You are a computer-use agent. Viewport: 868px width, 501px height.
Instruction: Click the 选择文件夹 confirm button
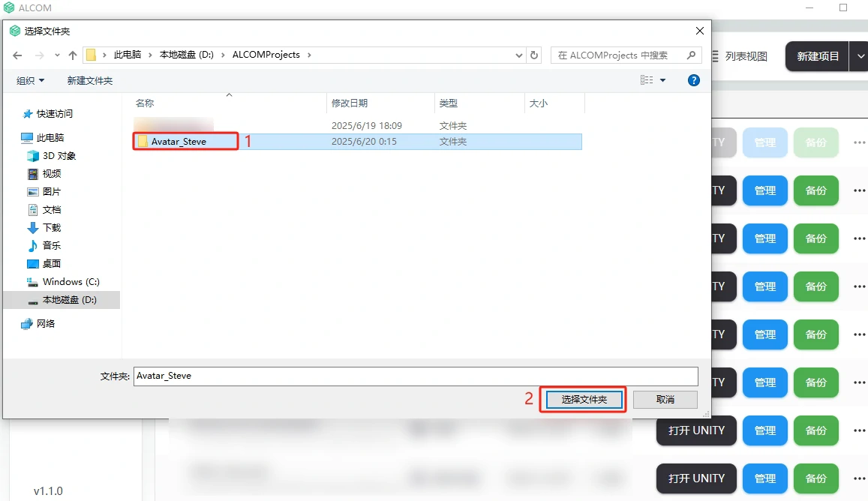point(584,400)
